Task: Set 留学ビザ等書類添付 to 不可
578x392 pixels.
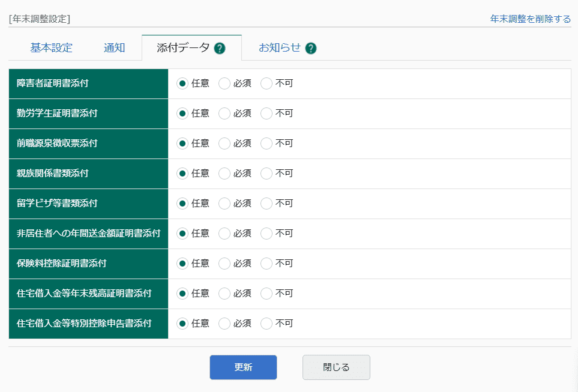Action: pyautogui.click(x=266, y=204)
